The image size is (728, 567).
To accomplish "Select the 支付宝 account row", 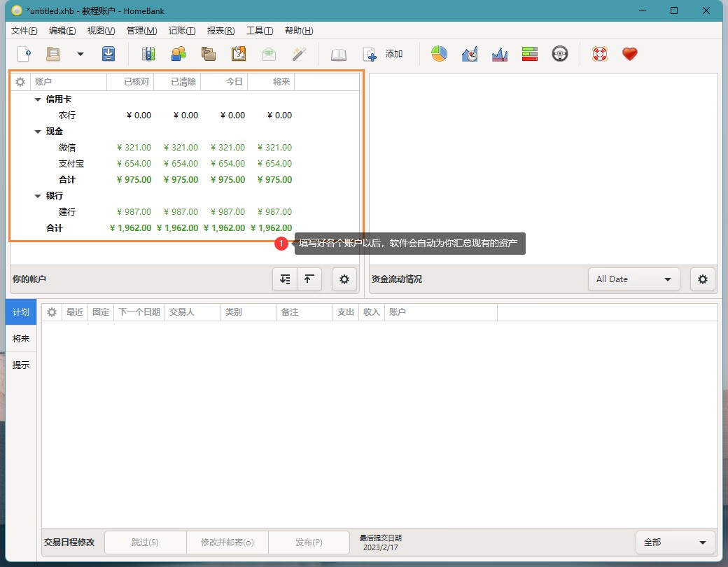I will [71, 164].
